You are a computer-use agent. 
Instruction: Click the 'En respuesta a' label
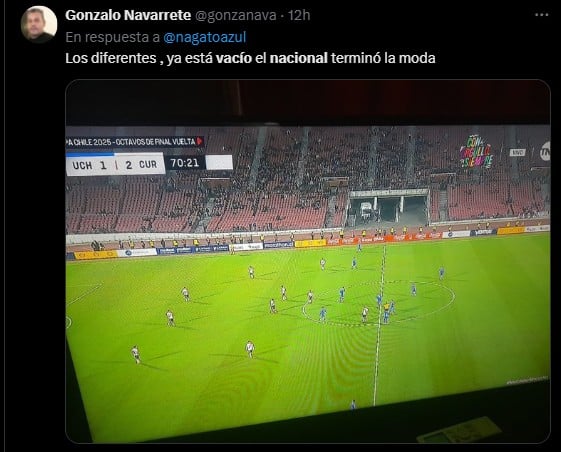pos(112,37)
